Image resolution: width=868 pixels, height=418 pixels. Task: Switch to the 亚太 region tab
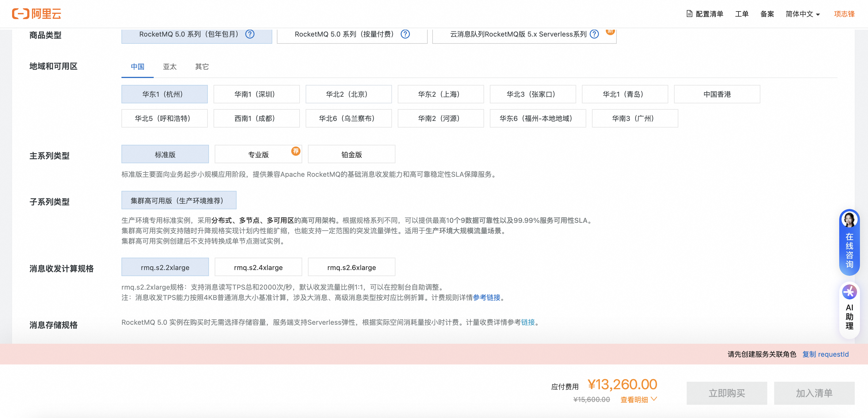click(x=170, y=67)
